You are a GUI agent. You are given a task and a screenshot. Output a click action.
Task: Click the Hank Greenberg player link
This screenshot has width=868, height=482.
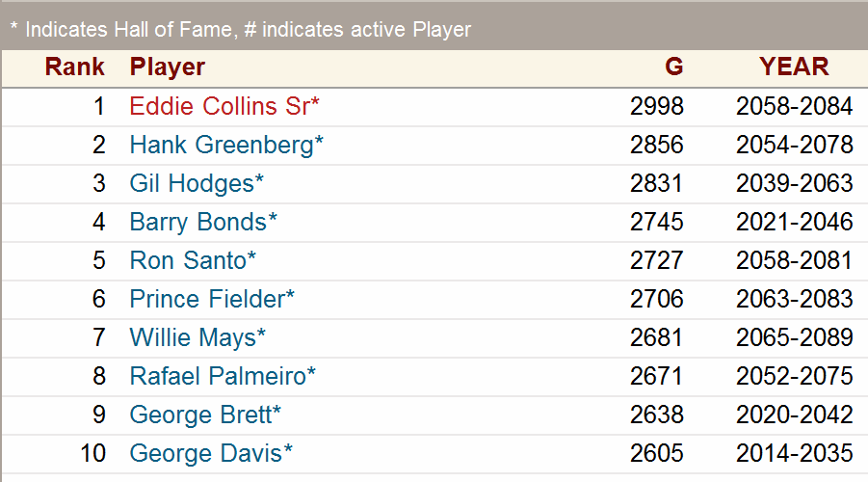(x=222, y=145)
